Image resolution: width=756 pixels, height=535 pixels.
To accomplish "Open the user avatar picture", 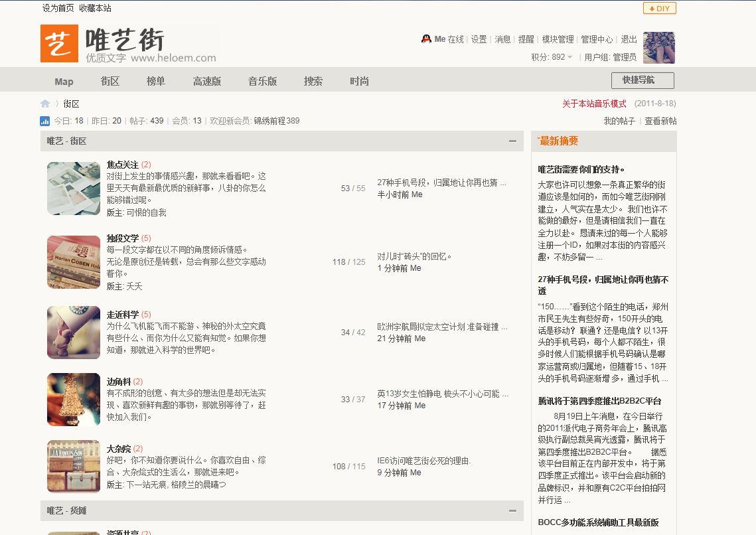I will coord(658,48).
